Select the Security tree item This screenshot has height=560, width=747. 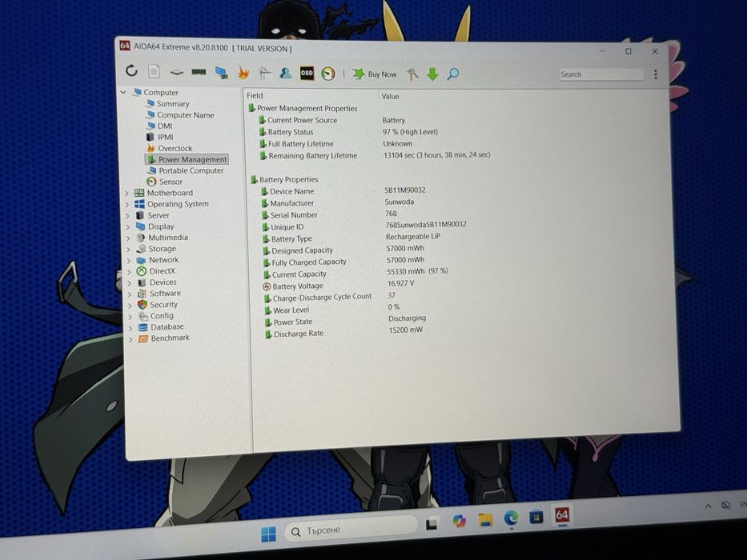(158, 304)
